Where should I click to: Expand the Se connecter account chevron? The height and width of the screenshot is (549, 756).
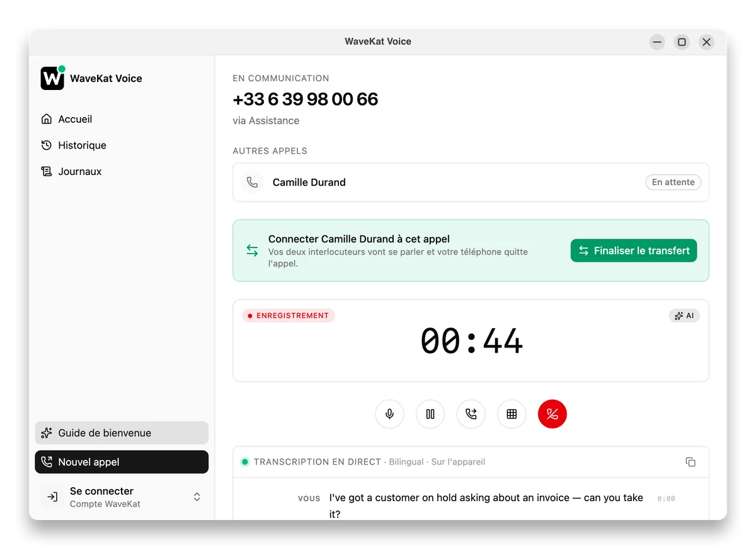tap(197, 497)
